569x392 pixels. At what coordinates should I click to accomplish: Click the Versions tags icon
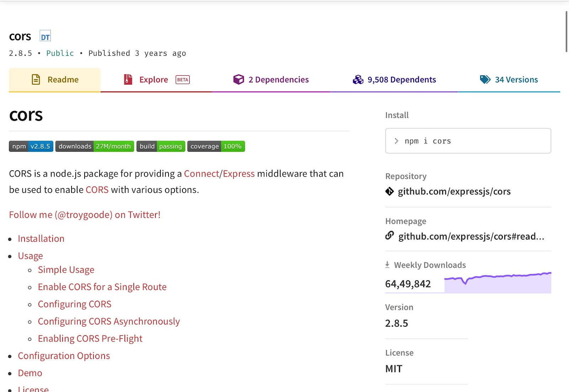pyautogui.click(x=485, y=79)
